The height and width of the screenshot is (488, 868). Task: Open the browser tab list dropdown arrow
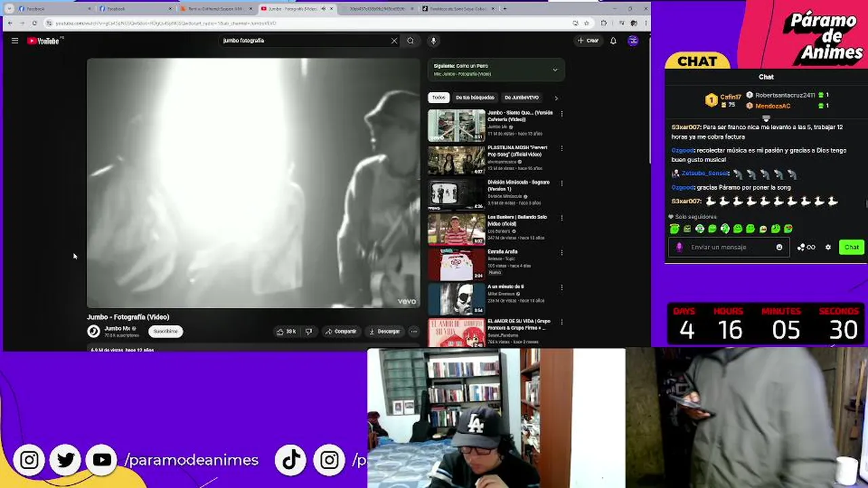9,9
